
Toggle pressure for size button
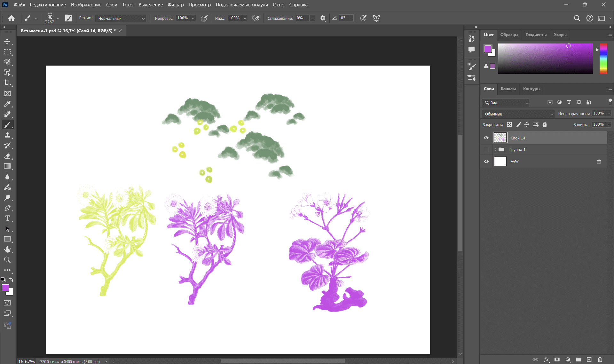tap(363, 18)
